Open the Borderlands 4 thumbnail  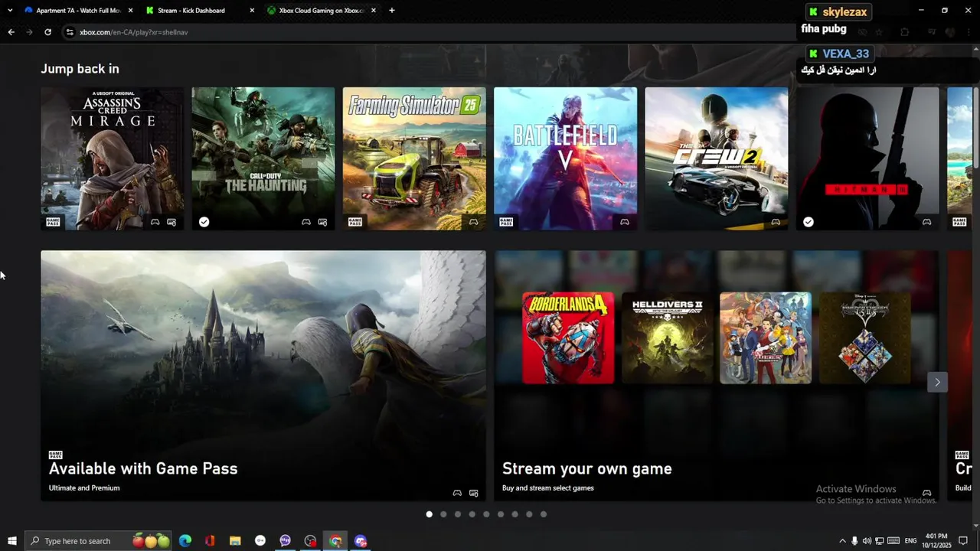coord(568,337)
